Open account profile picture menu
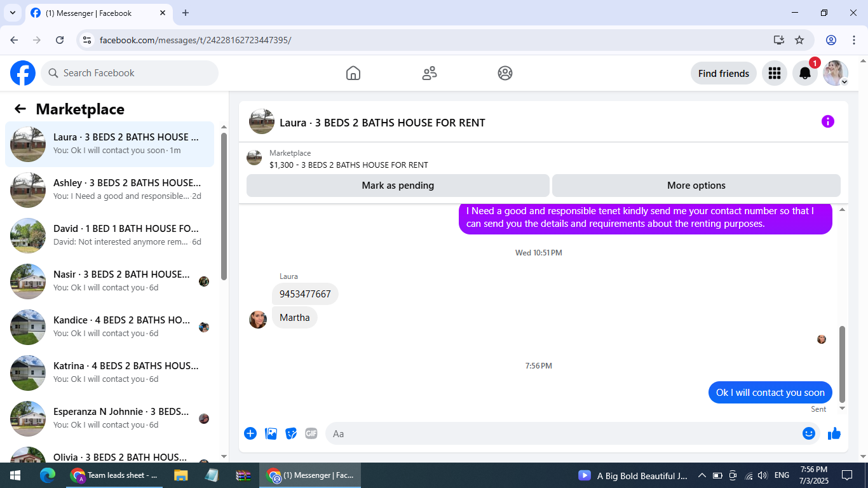This screenshot has width=868, height=488. (836, 73)
